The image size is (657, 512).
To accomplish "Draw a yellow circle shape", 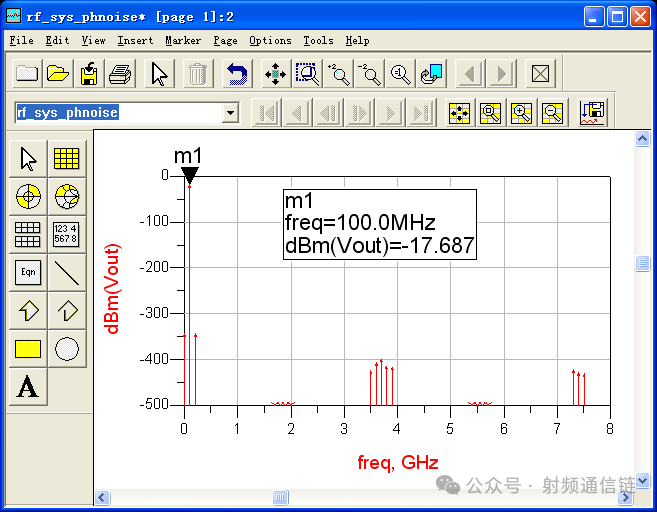I will coord(67,349).
